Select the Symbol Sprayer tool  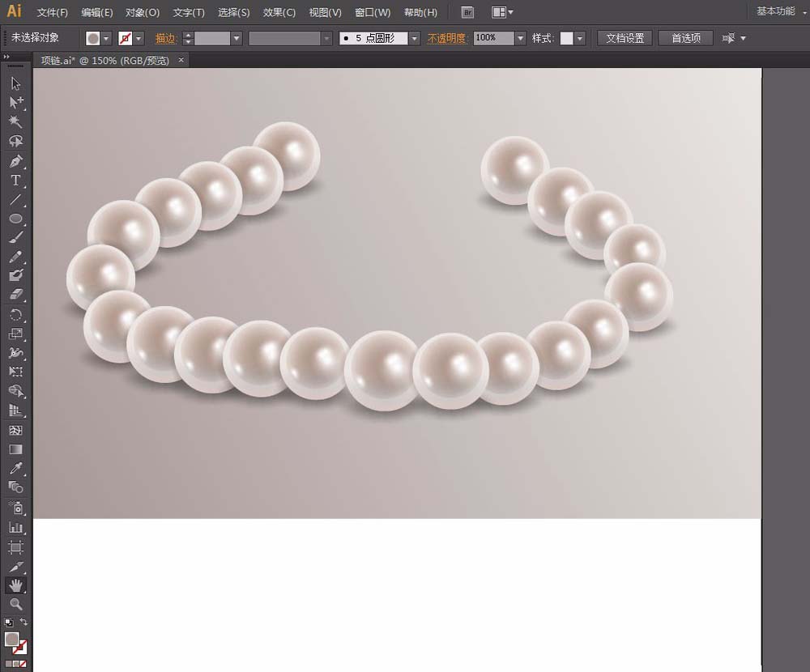(15, 508)
